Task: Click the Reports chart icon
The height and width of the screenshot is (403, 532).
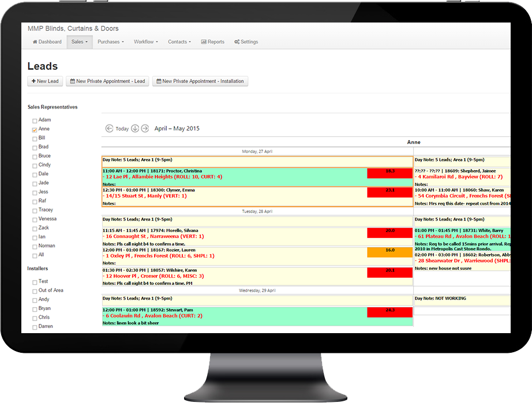Action: [x=204, y=42]
